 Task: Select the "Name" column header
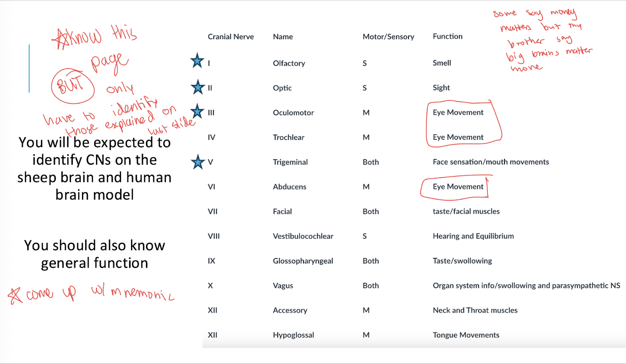283,37
